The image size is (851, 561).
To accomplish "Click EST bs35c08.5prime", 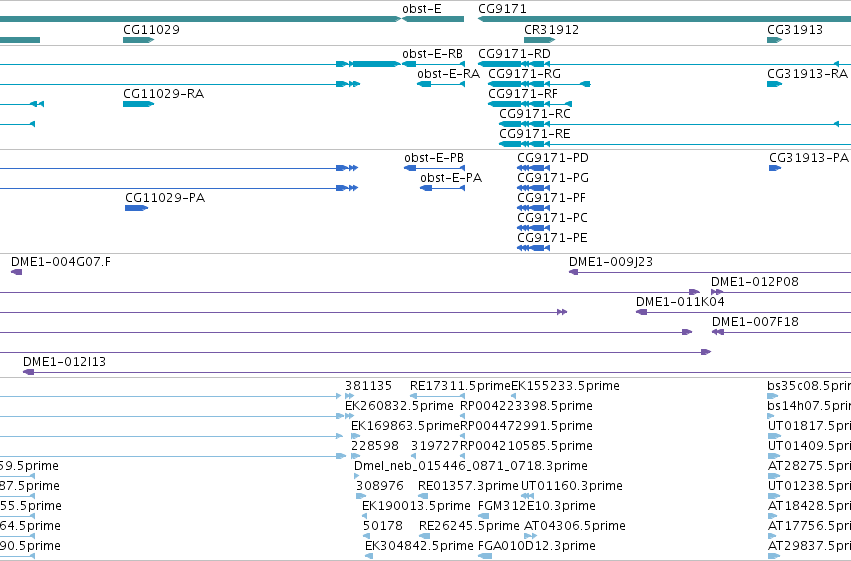I will pyautogui.click(x=772, y=396).
